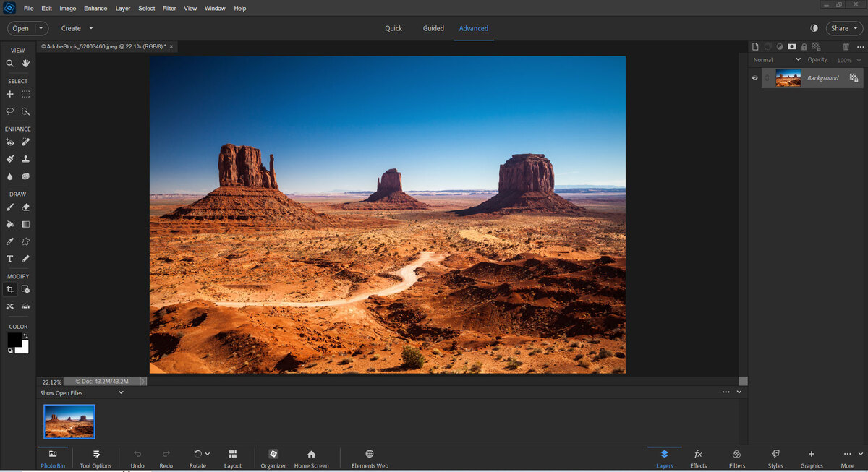Lock the selected layer
Image resolution: width=868 pixels, height=472 pixels.
pyautogui.click(x=804, y=46)
